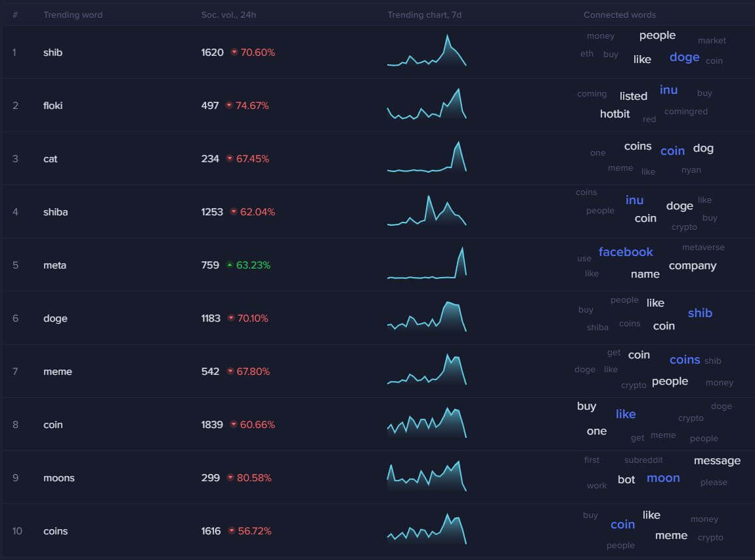Click hotbit in floki's connected words

615,114
